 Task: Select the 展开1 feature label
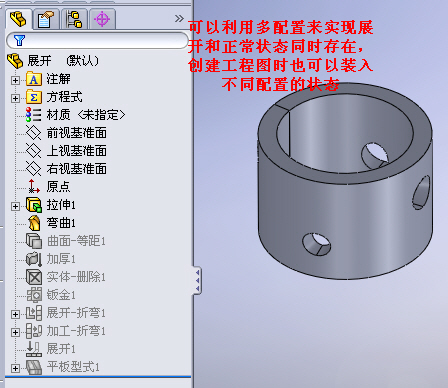point(61,349)
